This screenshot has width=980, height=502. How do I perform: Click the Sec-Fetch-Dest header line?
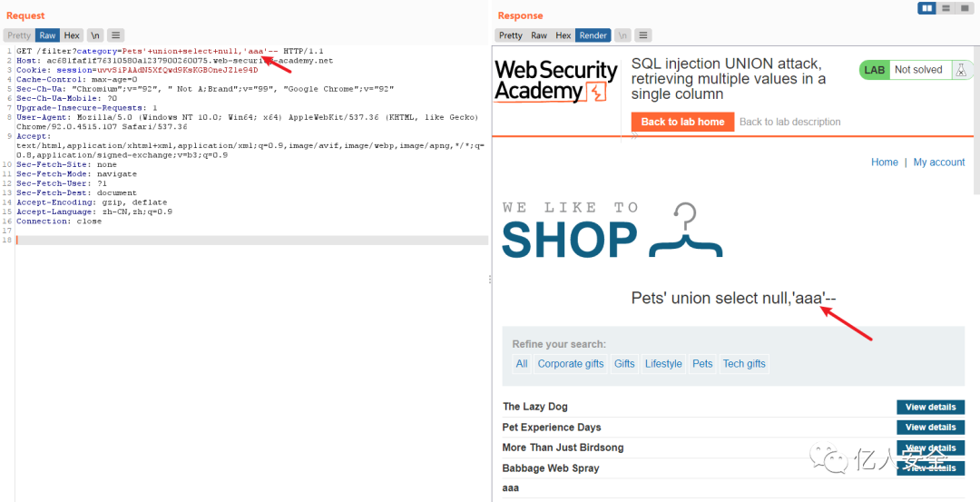pyautogui.click(x=76, y=193)
